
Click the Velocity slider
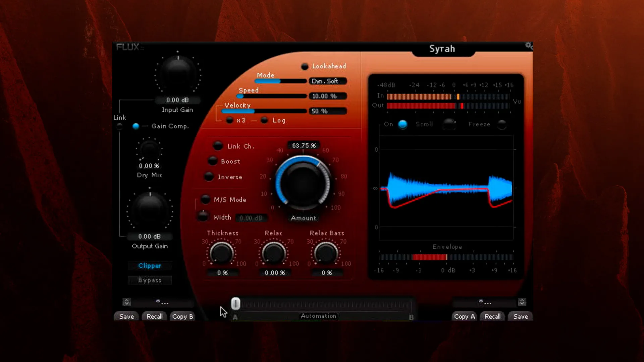tap(264, 111)
